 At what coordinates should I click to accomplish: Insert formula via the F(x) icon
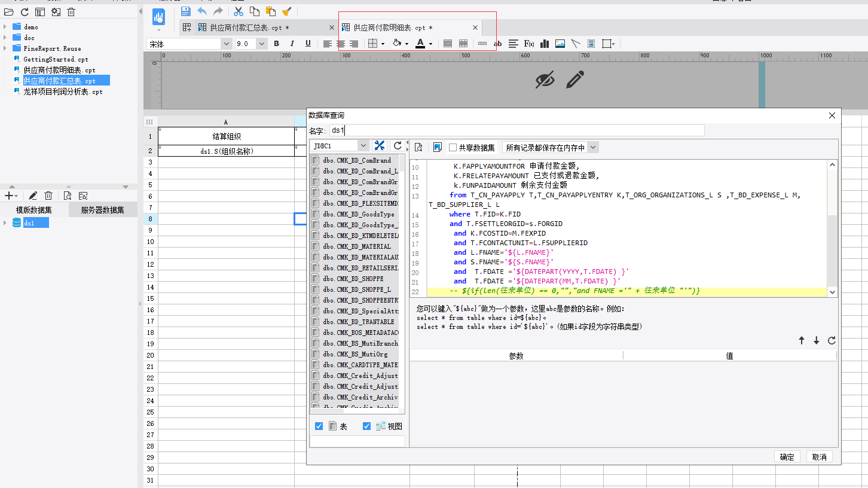529,44
